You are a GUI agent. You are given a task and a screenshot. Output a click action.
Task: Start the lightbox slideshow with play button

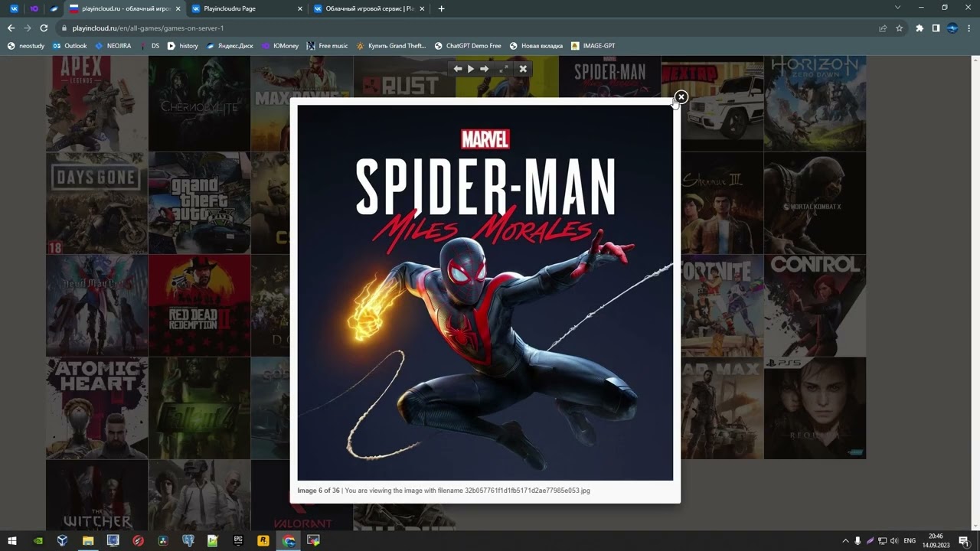click(471, 69)
